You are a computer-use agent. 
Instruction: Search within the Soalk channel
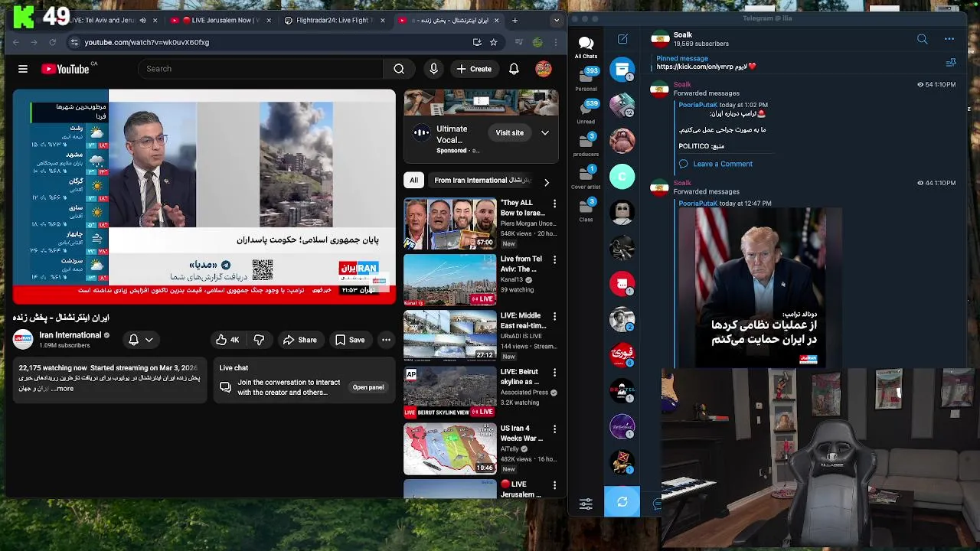922,39
